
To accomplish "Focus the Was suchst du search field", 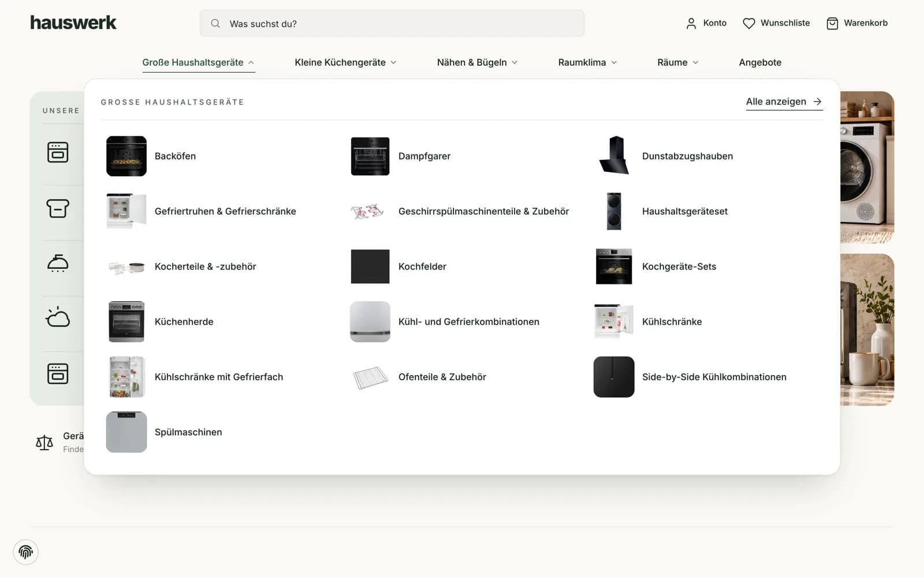I will click(392, 24).
